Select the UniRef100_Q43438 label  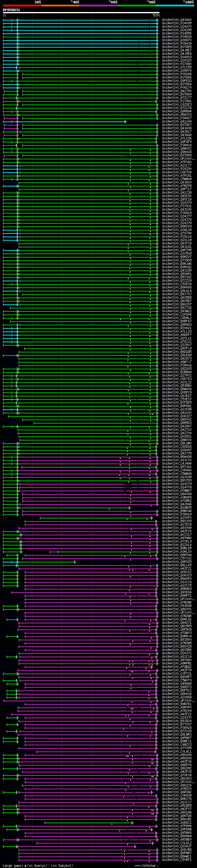click(177, 128)
